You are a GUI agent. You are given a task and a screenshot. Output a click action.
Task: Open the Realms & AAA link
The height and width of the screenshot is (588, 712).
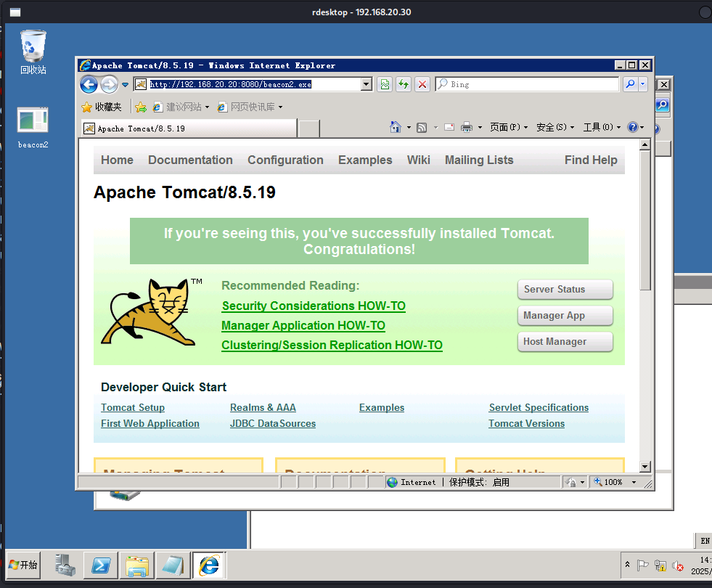click(263, 408)
